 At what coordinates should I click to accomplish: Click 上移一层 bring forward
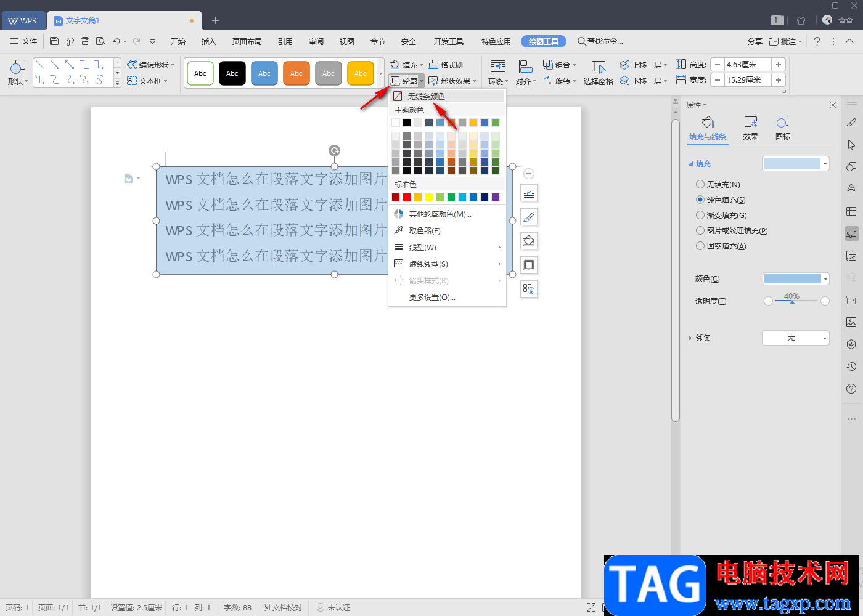click(643, 65)
